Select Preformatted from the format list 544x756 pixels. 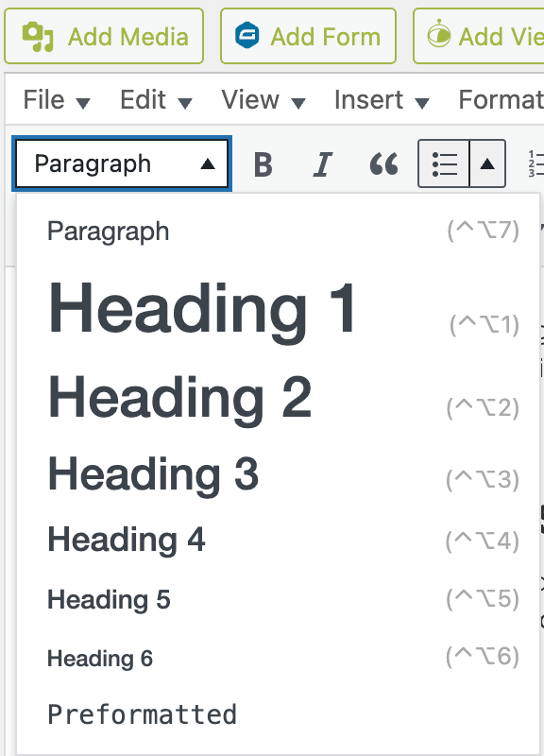[141, 714]
